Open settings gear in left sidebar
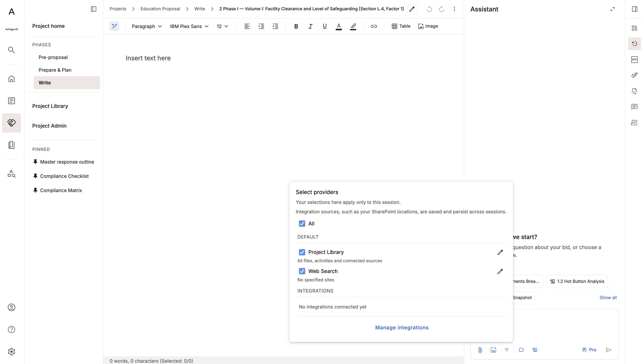The height and width of the screenshot is (364, 643). pos(11,352)
